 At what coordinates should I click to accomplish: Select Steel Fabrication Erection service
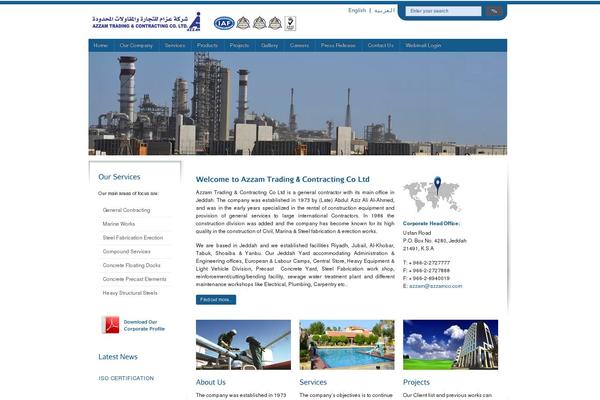[x=133, y=238]
